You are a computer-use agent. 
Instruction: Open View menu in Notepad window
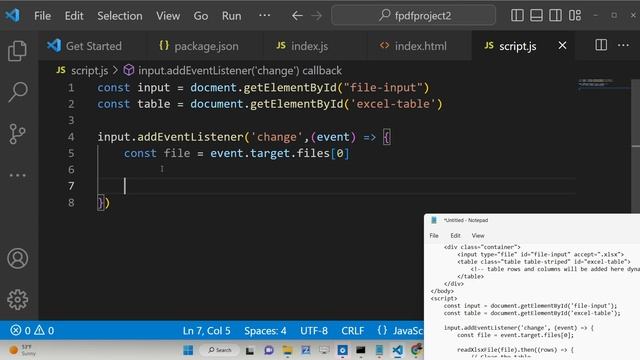tap(478, 236)
